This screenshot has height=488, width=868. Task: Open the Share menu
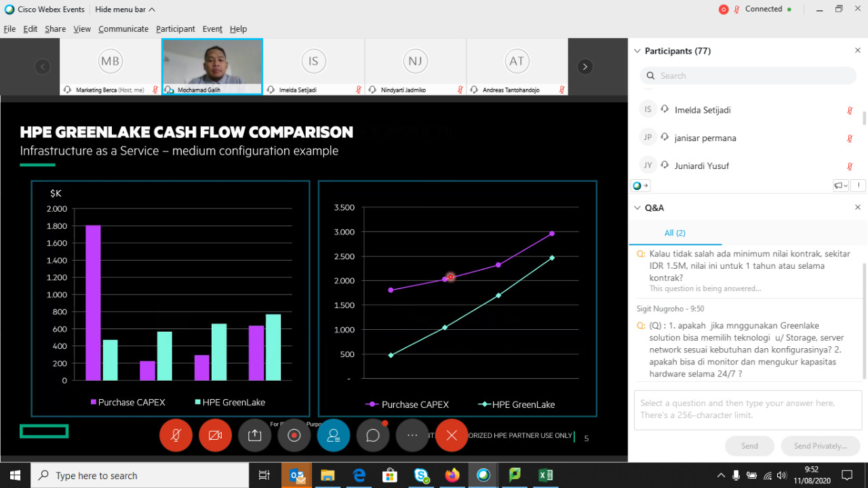pyautogui.click(x=56, y=29)
